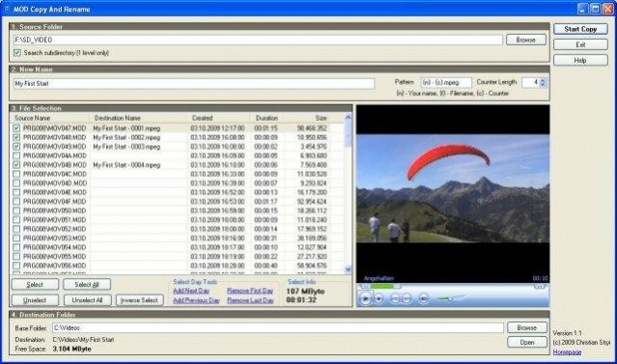Toggle Search subdirectory checkbox
Screen dimensions: 617x364
pyautogui.click(x=17, y=53)
